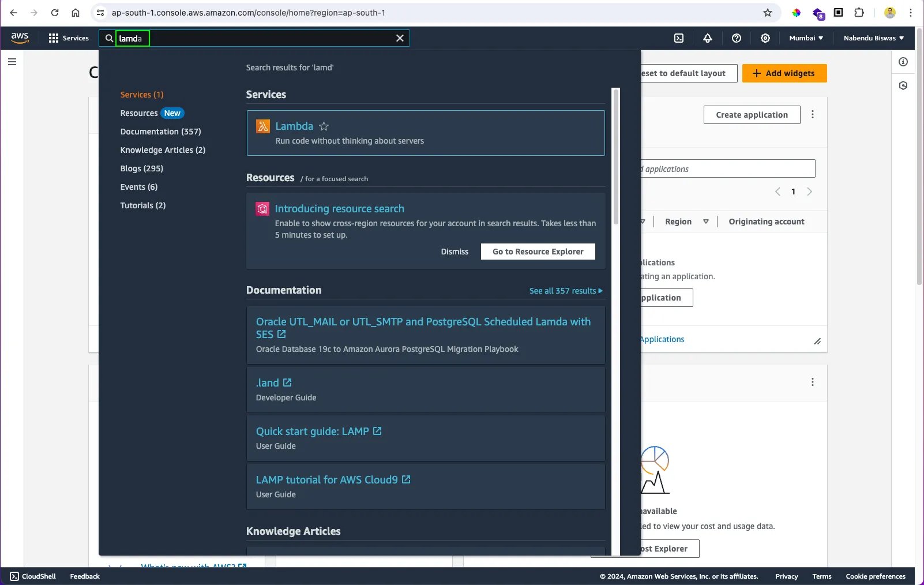The height and width of the screenshot is (585, 924).
Task: Click Feedback in the footer
Action: (x=85, y=576)
